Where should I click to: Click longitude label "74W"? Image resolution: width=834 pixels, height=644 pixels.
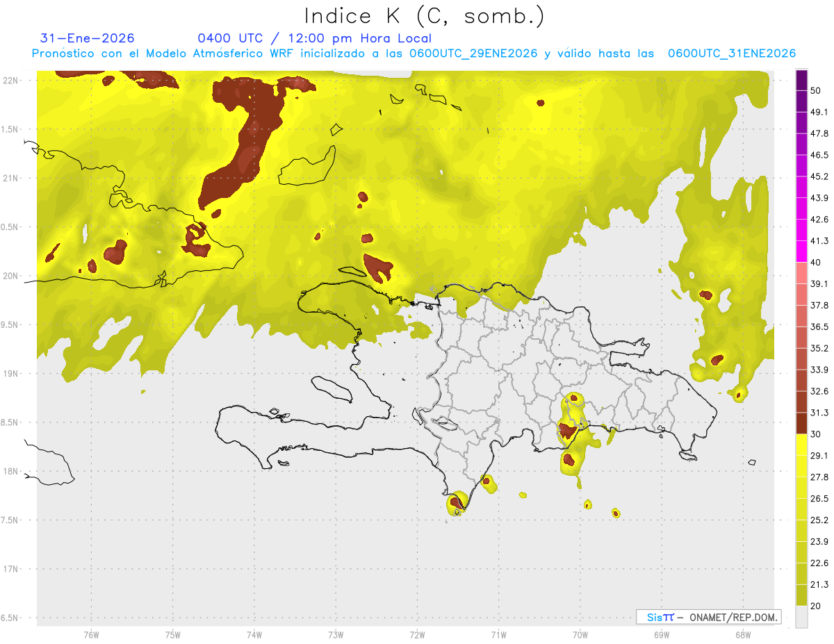[x=254, y=634]
